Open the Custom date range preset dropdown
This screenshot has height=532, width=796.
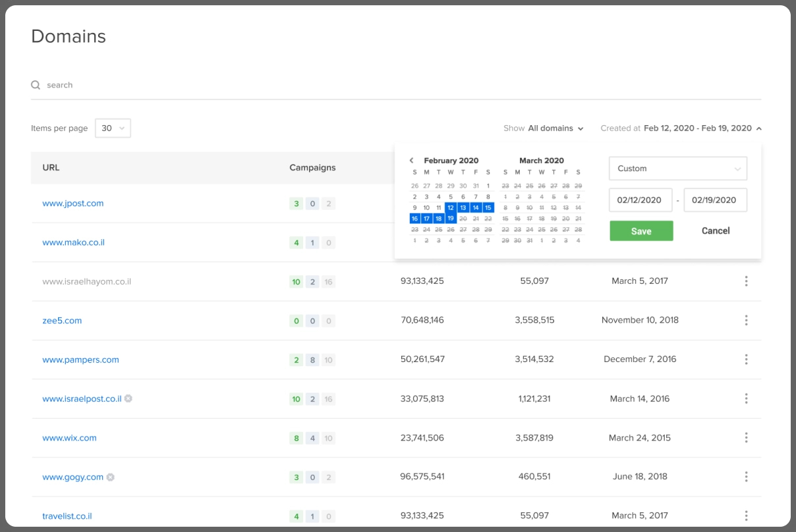pos(678,169)
